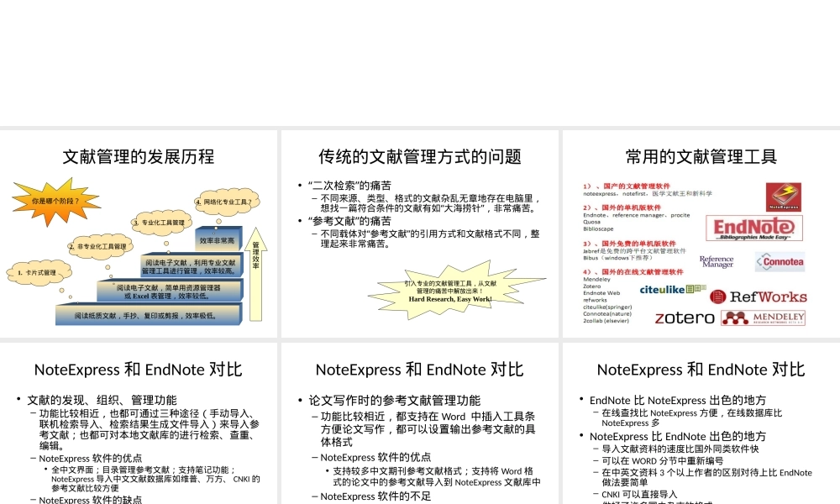
Task: Click the text 'CNKI 可以直接导入'
Action: coord(639,495)
